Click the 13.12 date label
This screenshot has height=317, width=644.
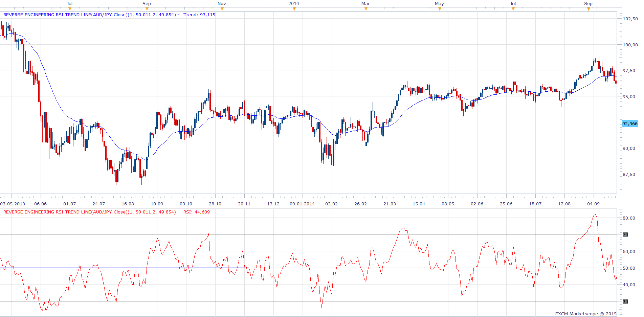273,204
